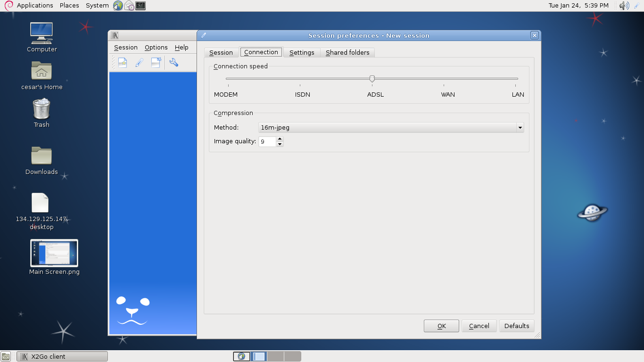Click the OK button
The height and width of the screenshot is (362, 644).
click(x=441, y=326)
